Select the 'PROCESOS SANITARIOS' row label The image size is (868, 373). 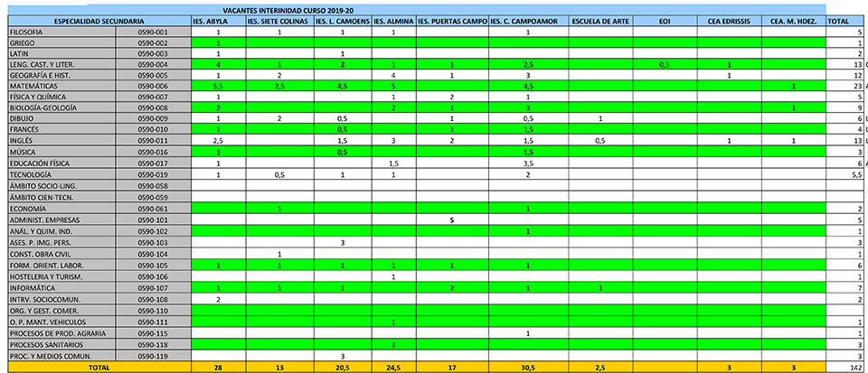(x=62, y=345)
